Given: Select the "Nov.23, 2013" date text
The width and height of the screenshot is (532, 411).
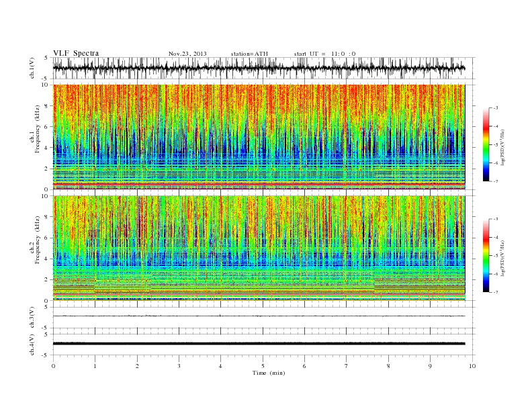Looking at the screenshot, I should (x=187, y=54).
